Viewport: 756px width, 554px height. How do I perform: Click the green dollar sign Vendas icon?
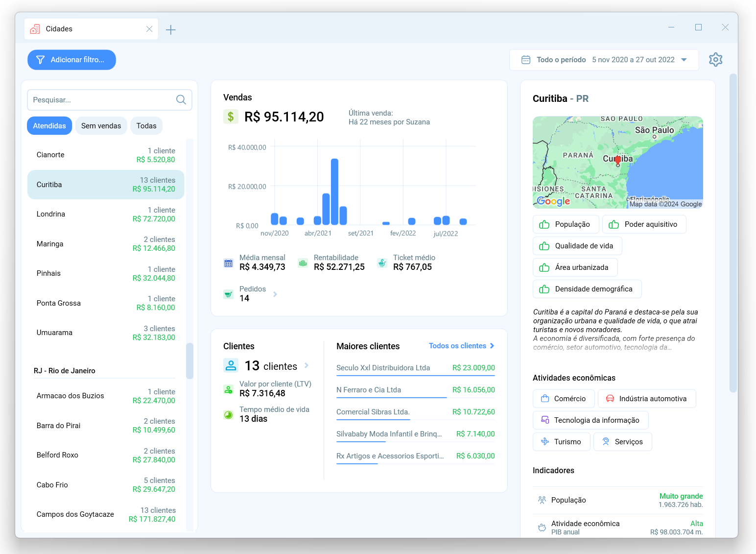231,117
